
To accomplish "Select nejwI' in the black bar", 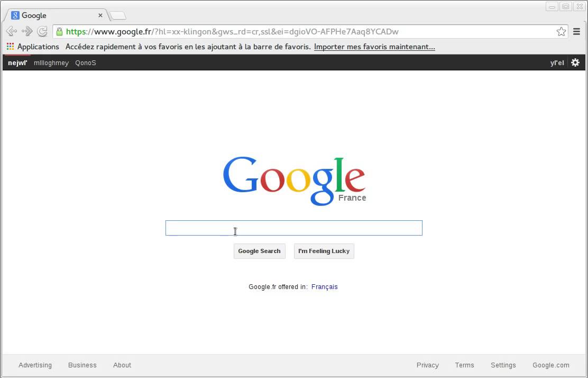I will [x=17, y=62].
